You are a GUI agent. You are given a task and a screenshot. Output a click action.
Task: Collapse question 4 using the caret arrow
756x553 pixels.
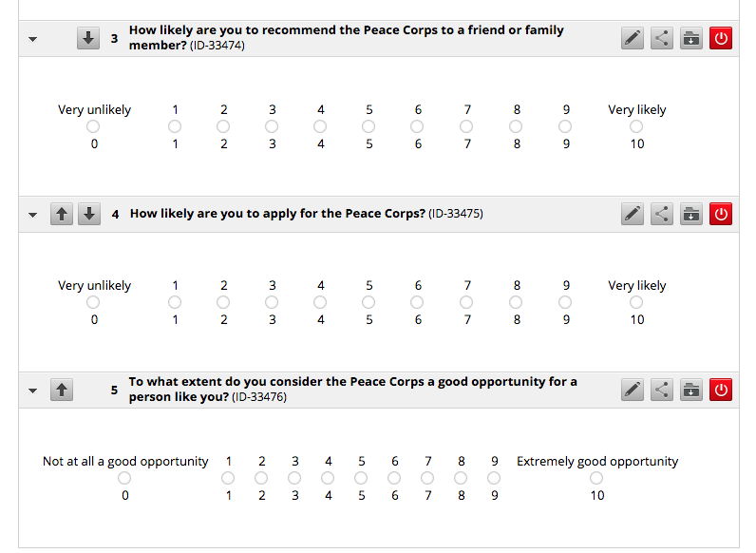33,216
